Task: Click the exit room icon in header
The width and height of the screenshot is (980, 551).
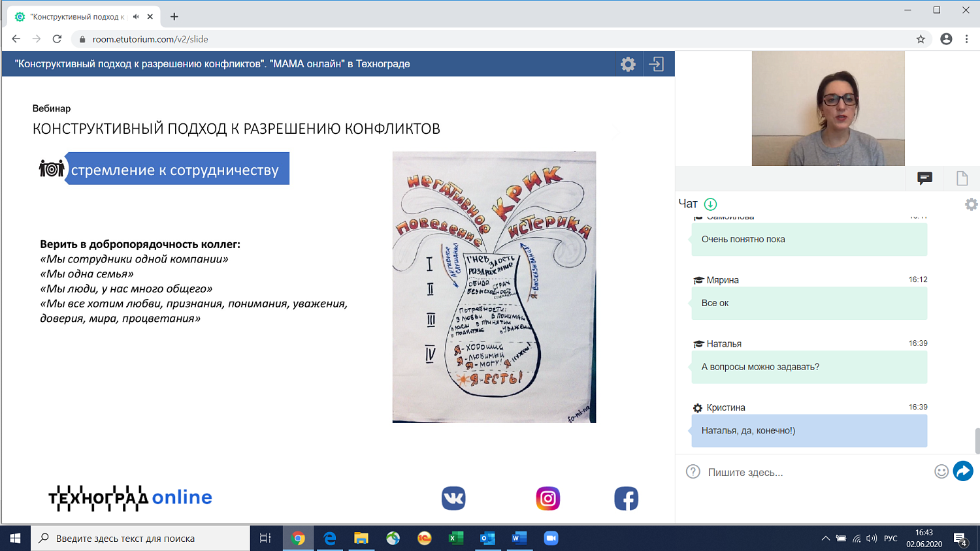Action: pos(656,64)
